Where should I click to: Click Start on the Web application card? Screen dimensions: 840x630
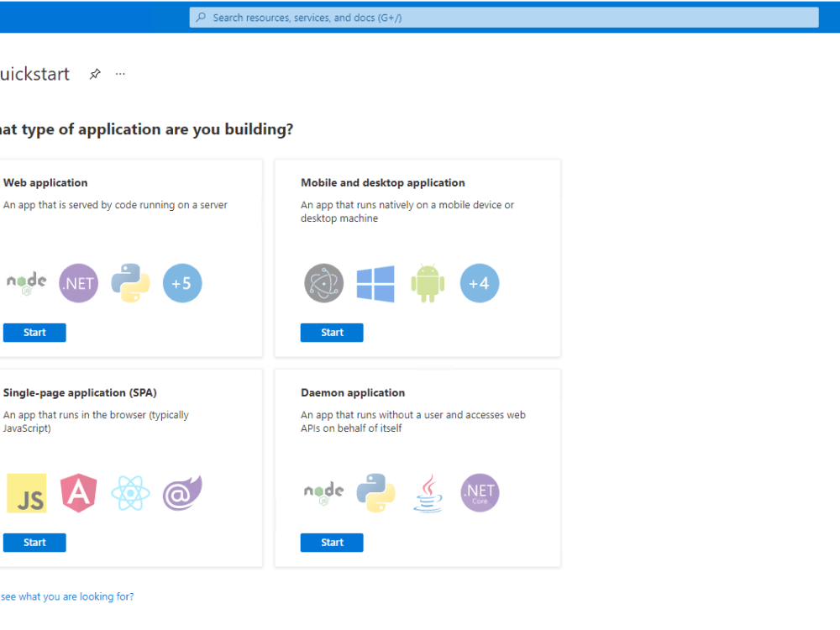click(x=34, y=332)
